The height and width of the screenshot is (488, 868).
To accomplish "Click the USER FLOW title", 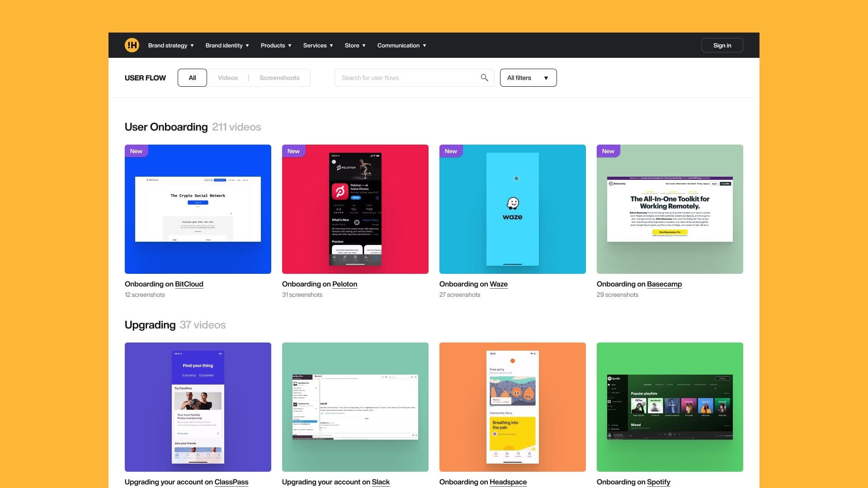I will click(x=145, y=78).
